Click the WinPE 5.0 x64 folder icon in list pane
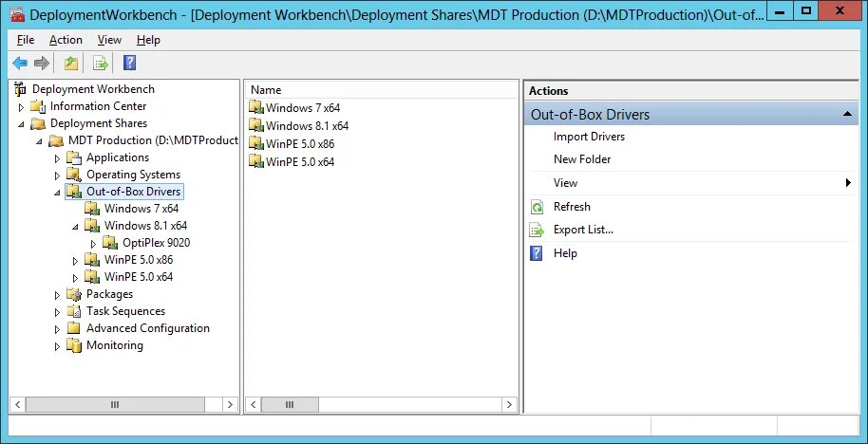 pyautogui.click(x=255, y=161)
